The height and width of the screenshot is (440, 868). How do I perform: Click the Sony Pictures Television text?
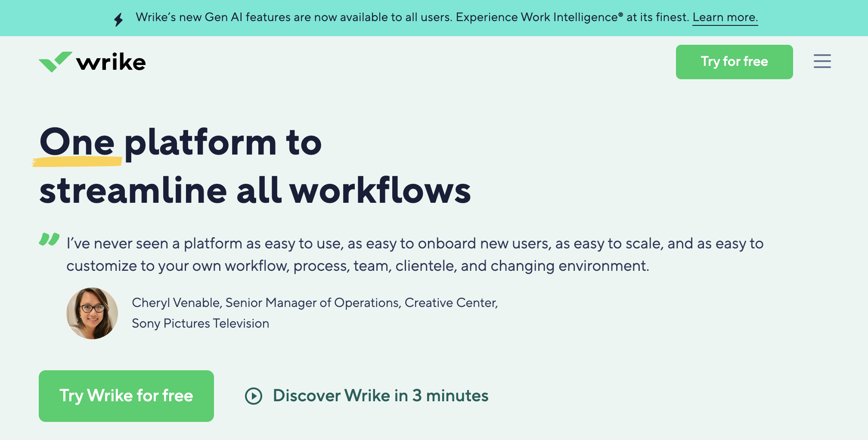tap(200, 323)
